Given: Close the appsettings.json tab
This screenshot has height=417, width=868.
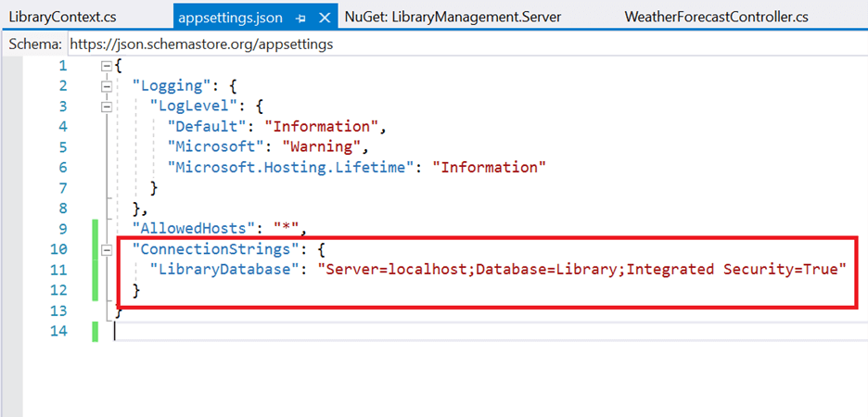Looking at the screenshot, I should click(324, 18).
